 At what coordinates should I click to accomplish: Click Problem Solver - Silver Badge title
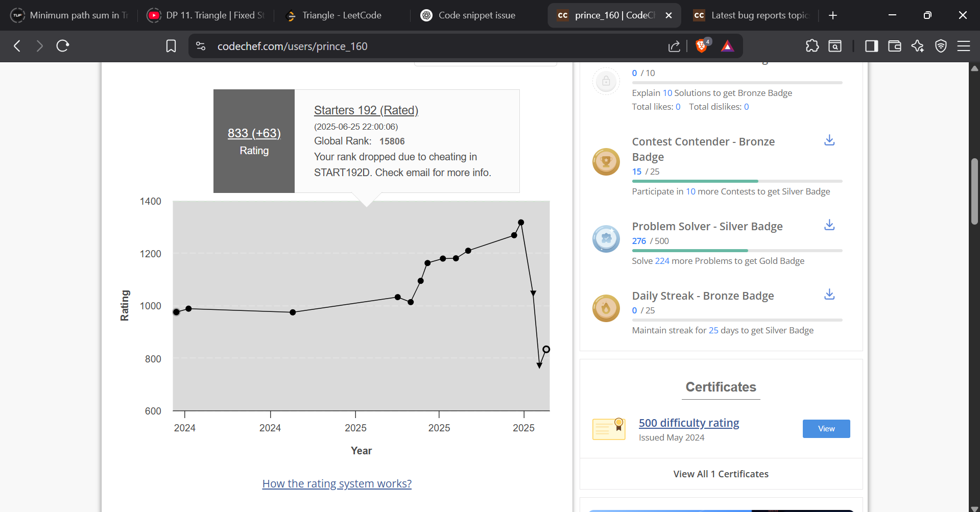click(707, 227)
